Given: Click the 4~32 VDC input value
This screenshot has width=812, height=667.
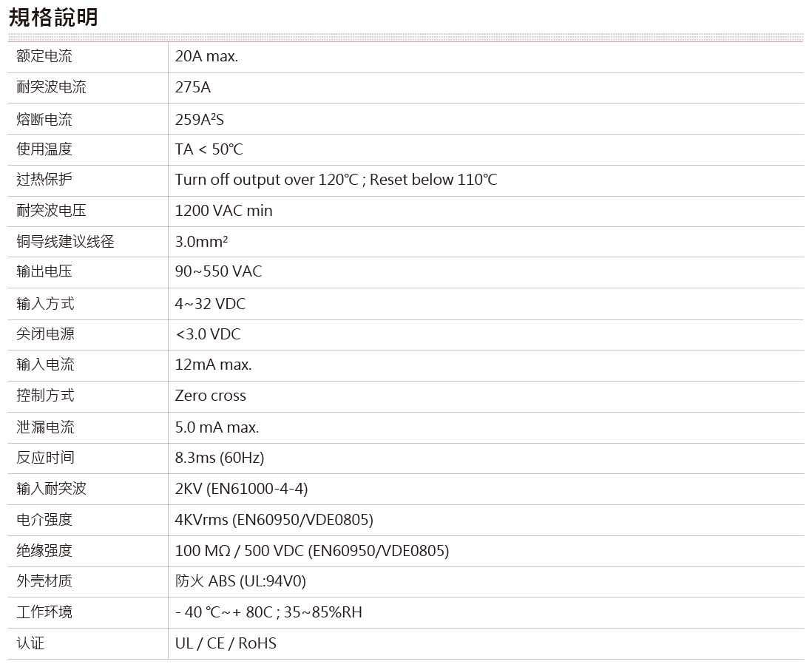Looking at the screenshot, I should [x=210, y=304].
